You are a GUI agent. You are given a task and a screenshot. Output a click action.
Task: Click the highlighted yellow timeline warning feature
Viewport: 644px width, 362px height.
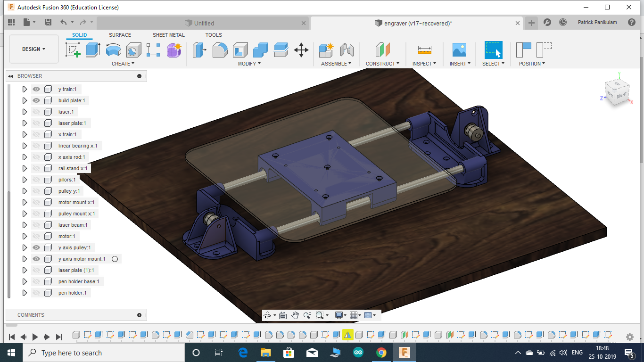click(347, 335)
